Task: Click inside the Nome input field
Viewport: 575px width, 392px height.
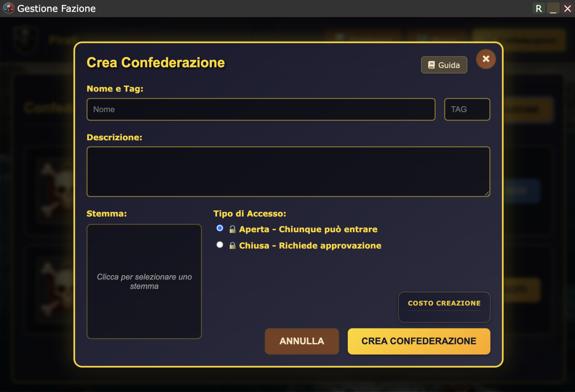Action: pos(261,109)
